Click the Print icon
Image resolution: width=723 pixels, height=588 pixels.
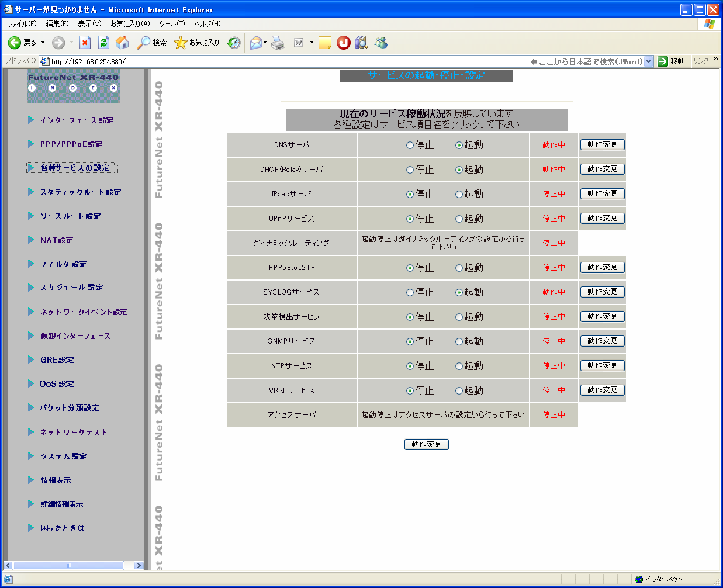coord(278,43)
